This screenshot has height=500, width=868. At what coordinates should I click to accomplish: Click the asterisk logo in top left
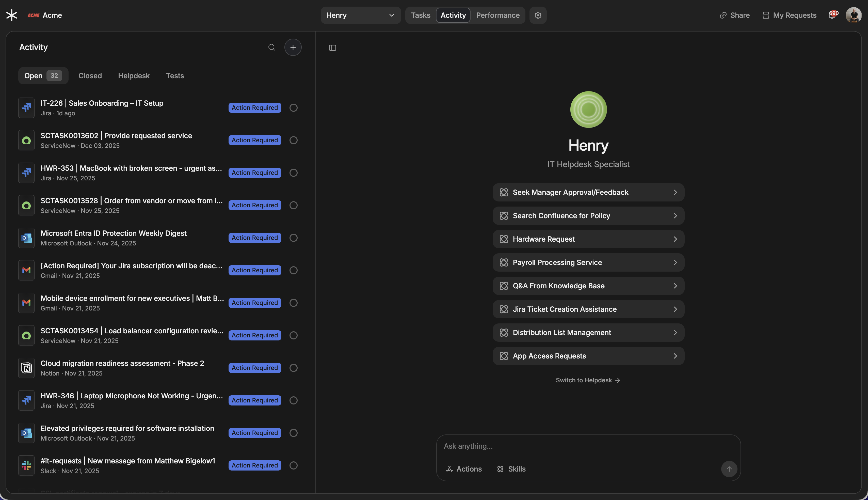(x=12, y=15)
